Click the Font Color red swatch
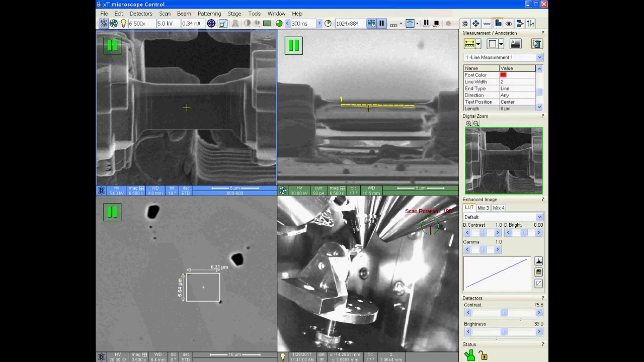Screen dimensions: 644x362 tap(503, 75)
